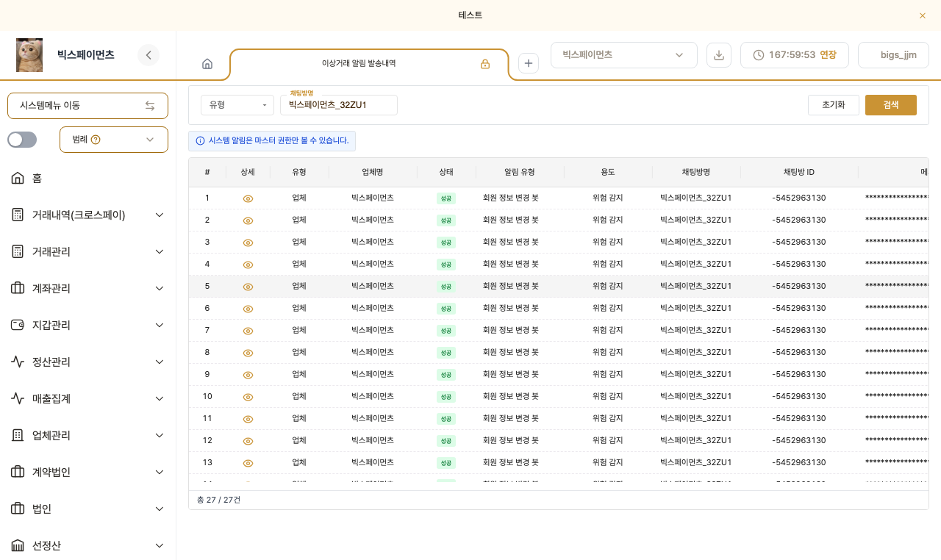Screen dimensions: 941x560
Task: Click the 초기화 reset button
Action: pos(834,105)
